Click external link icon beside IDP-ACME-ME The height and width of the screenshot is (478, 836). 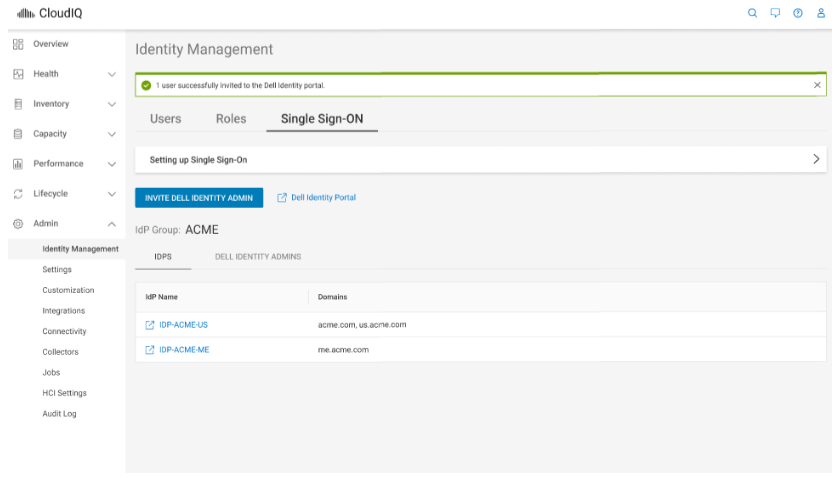tap(150, 350)
